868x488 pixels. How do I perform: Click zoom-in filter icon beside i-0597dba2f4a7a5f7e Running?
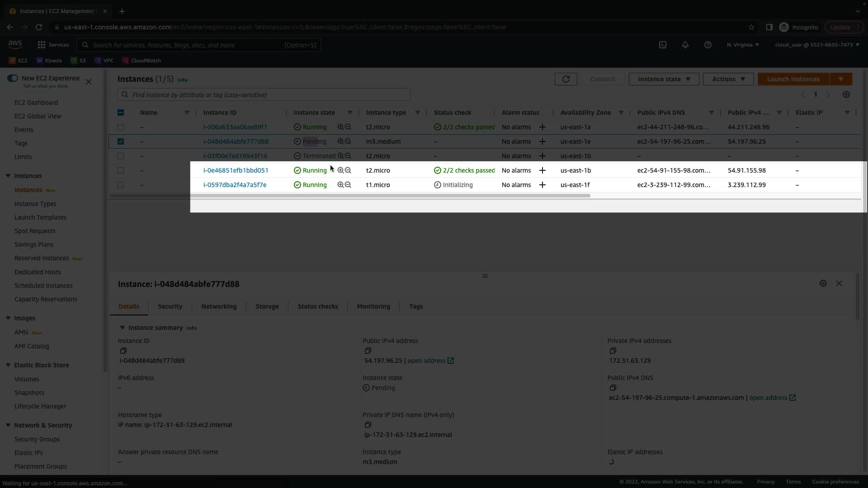pyautogui.click(x=340, y=185)
